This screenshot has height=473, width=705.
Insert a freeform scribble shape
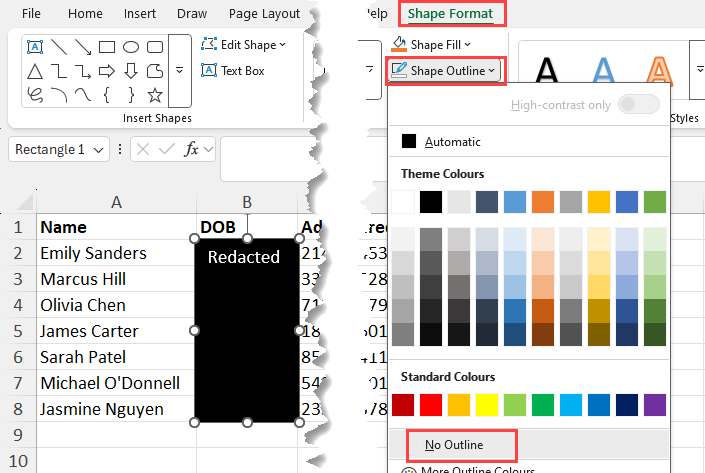click(35, 96)
